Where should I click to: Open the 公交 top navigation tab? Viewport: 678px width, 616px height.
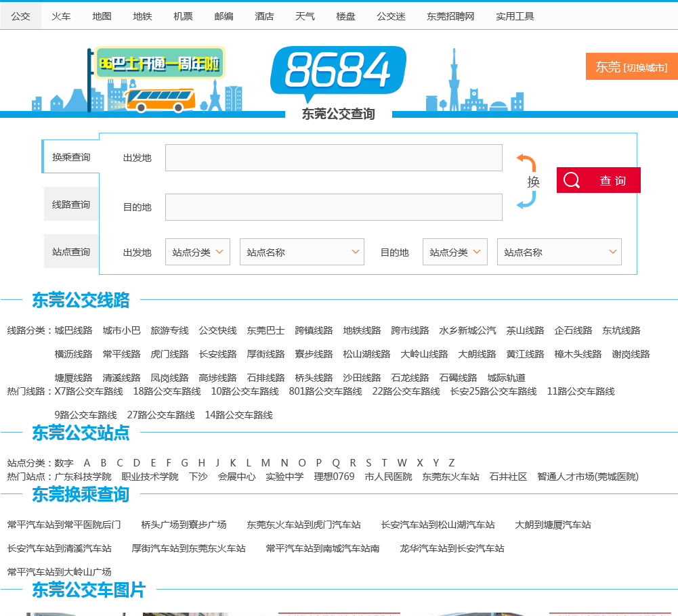[21, 16]
